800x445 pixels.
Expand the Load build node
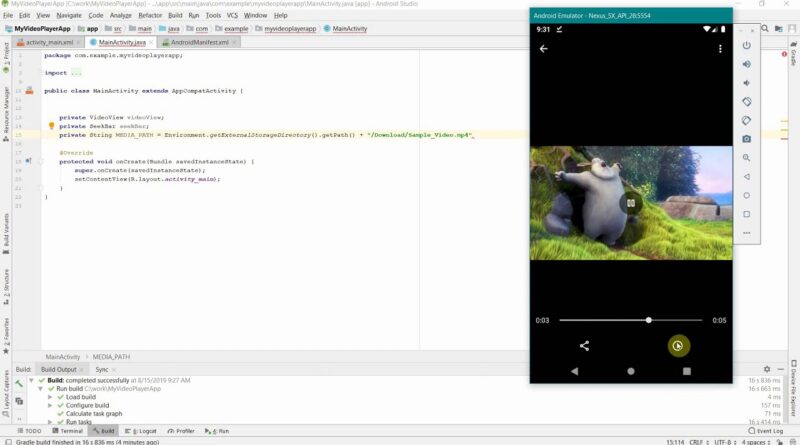pyautogui.click(x=50, y=397)
